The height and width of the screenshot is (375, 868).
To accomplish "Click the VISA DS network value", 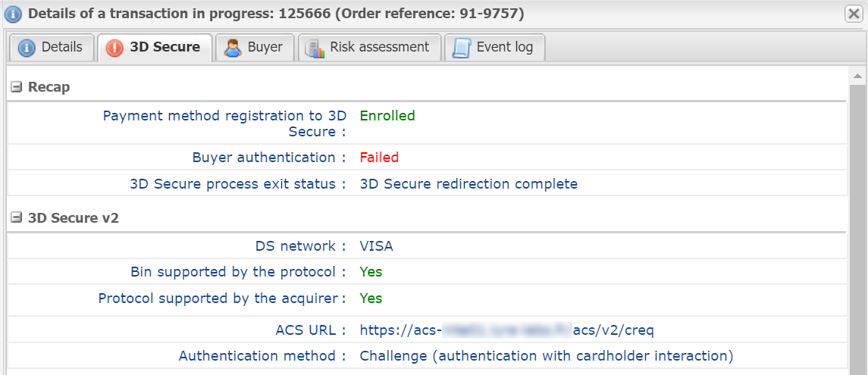I will coord(377,246).
